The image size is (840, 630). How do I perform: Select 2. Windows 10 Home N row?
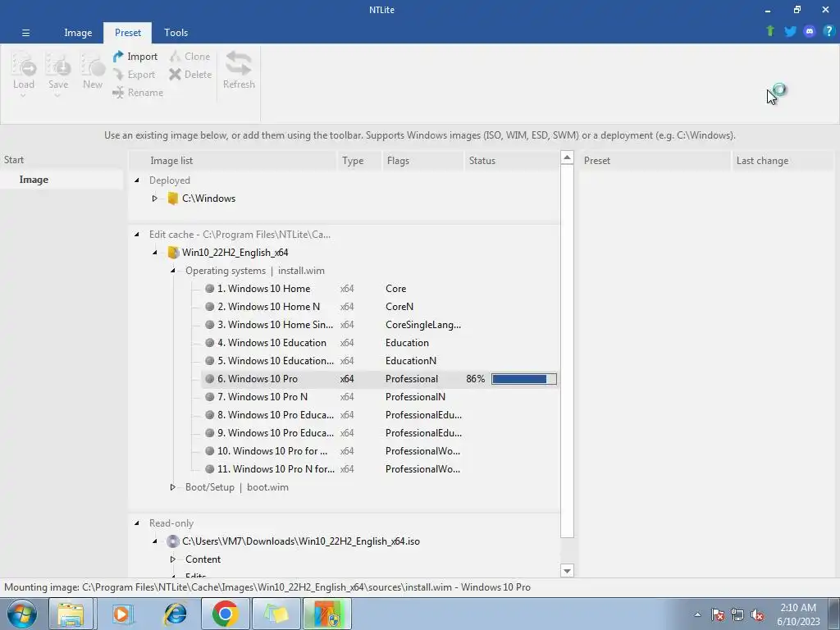pos(380,307)
